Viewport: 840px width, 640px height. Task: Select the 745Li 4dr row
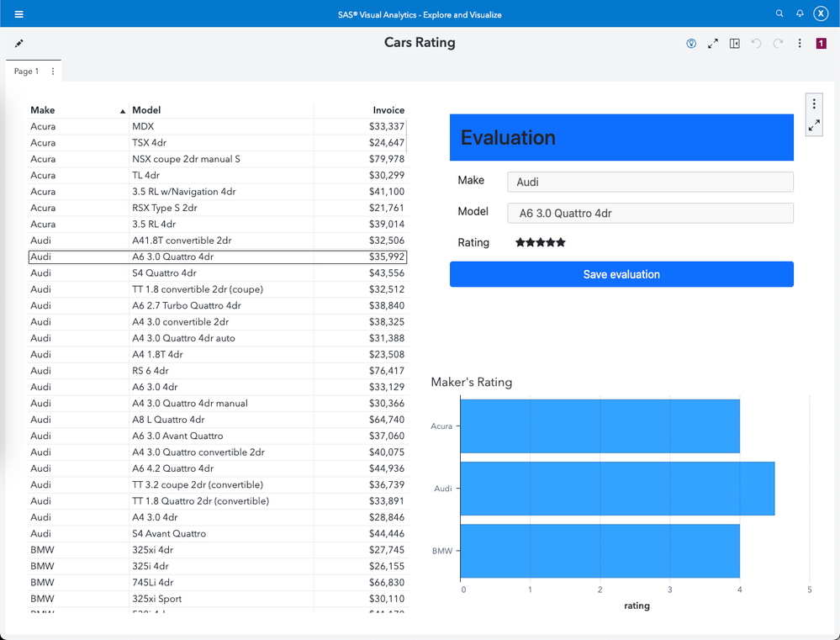coord(217,582)
